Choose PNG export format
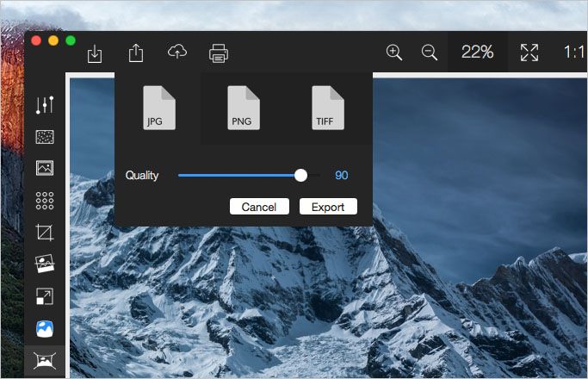 pos(244,108)
